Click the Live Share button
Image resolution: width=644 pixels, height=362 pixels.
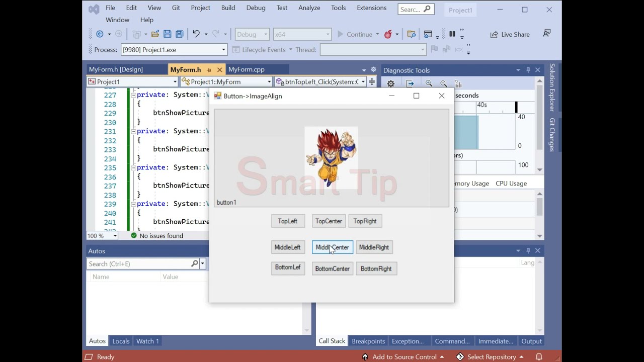coord(510,34)
